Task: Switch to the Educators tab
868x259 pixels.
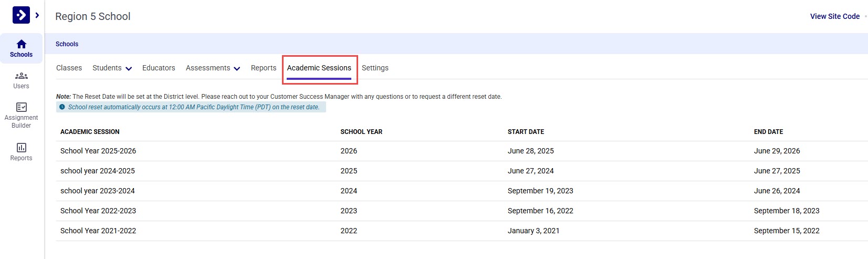Action: [x=159, y=68]
